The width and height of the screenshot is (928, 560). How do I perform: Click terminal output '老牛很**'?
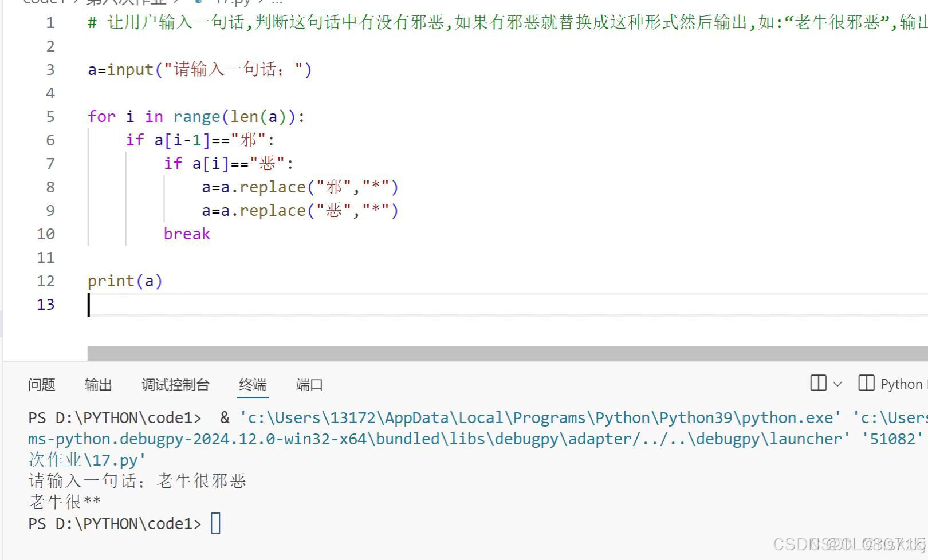pos(65,502)
